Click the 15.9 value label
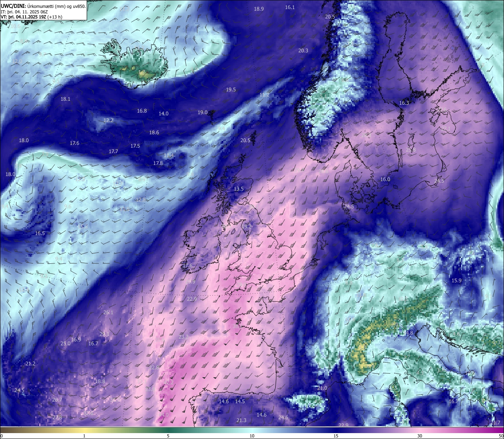The width and height of the screenshot is (504, 439). point(456,281)
